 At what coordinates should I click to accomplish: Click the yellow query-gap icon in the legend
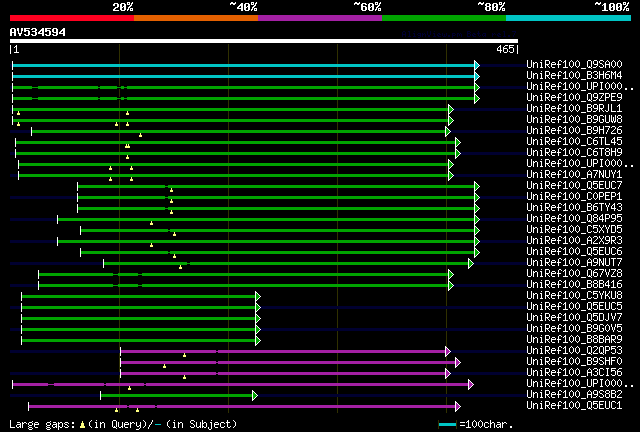click(x=82, y=425)
